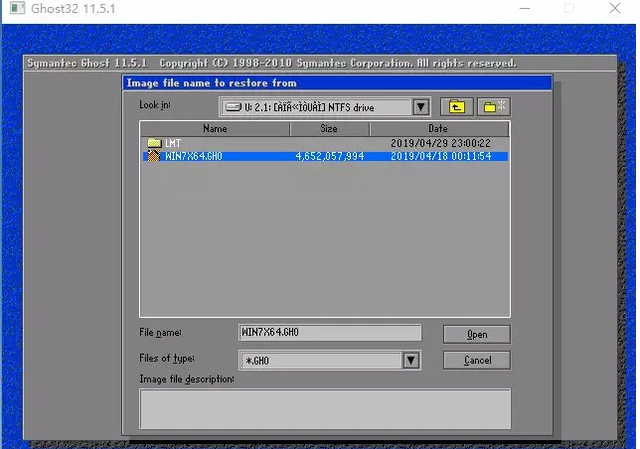Select the WIN7X64.GHO file row
The width and height of the screenshot is (640, 449).
[x=325, y=156]
